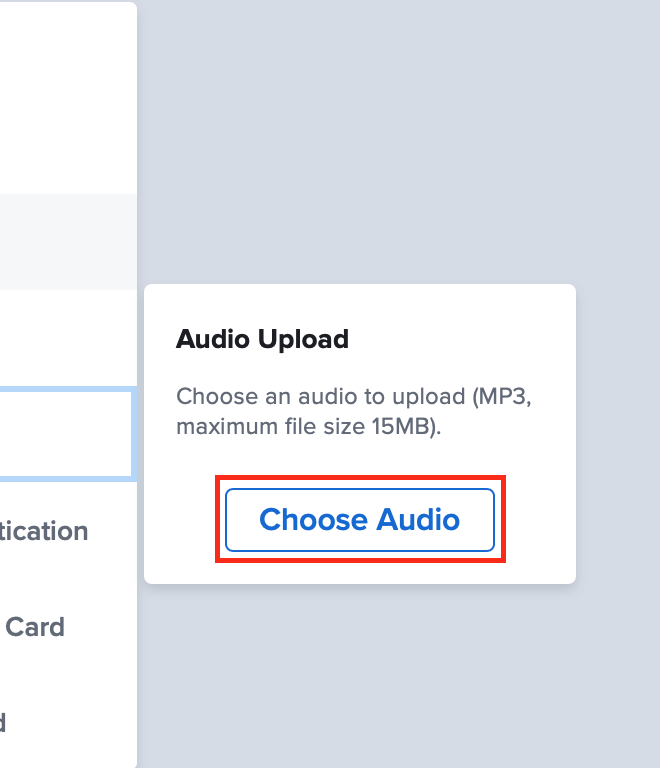
Task: Click the Choose Audio button
Action: (360, 520)
